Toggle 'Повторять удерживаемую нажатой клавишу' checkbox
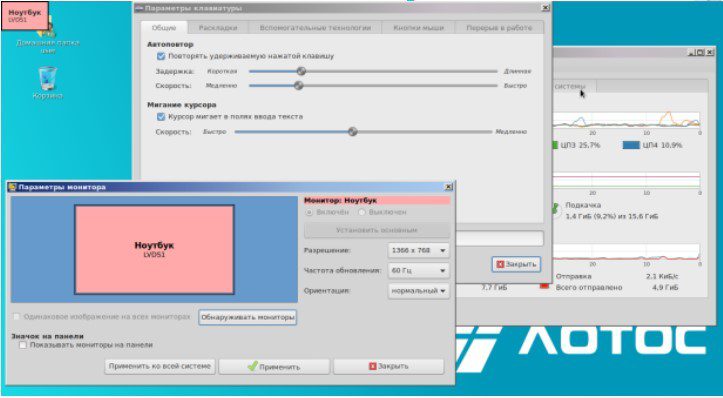This screenshot has width=723, height=398. tap(161, 56)
